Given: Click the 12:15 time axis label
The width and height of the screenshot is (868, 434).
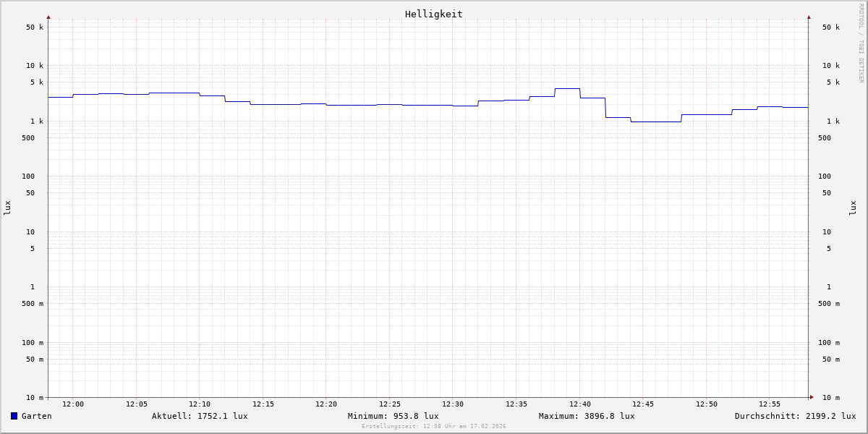Looking at the screenshot, I should pyautogui.click(x=263, y=404).
